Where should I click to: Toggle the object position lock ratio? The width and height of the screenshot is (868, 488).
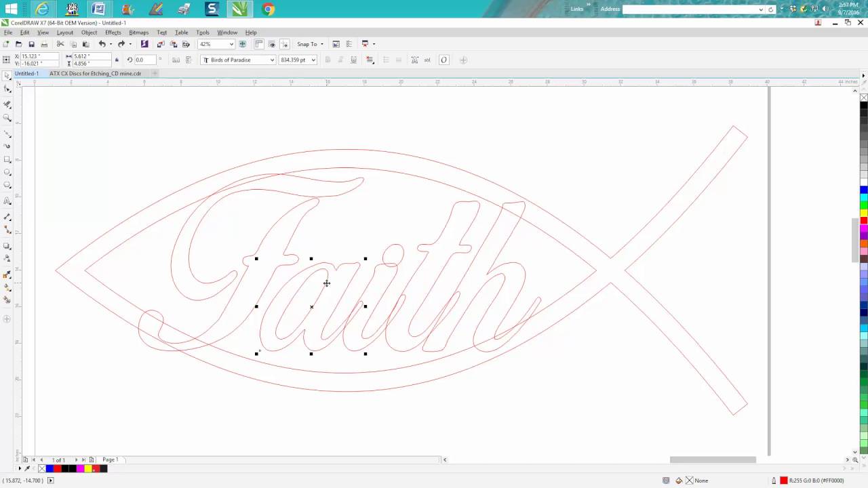click(x=115, y=58)
